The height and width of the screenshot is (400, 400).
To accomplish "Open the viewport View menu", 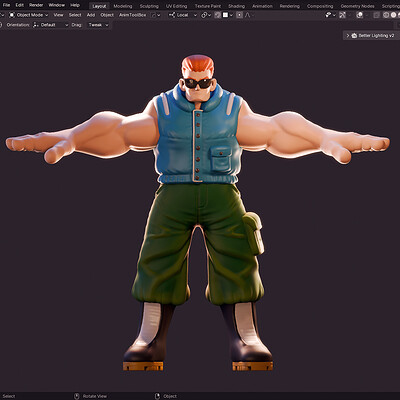I will click(x=58, y=15).
